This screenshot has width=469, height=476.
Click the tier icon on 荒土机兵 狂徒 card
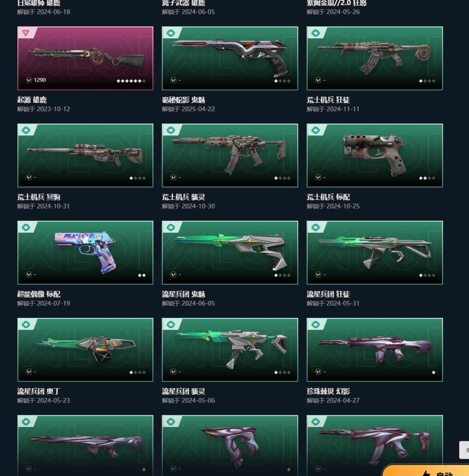[315, 33]
